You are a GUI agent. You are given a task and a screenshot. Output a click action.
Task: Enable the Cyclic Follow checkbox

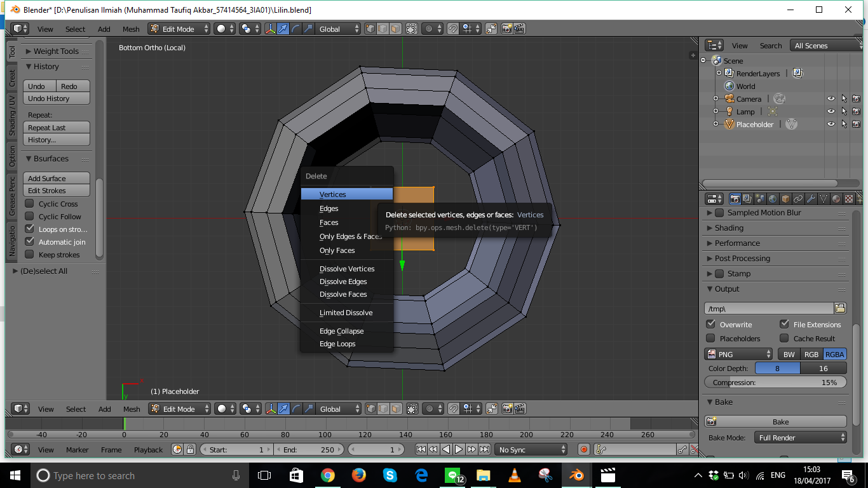(x=29, y=216)
